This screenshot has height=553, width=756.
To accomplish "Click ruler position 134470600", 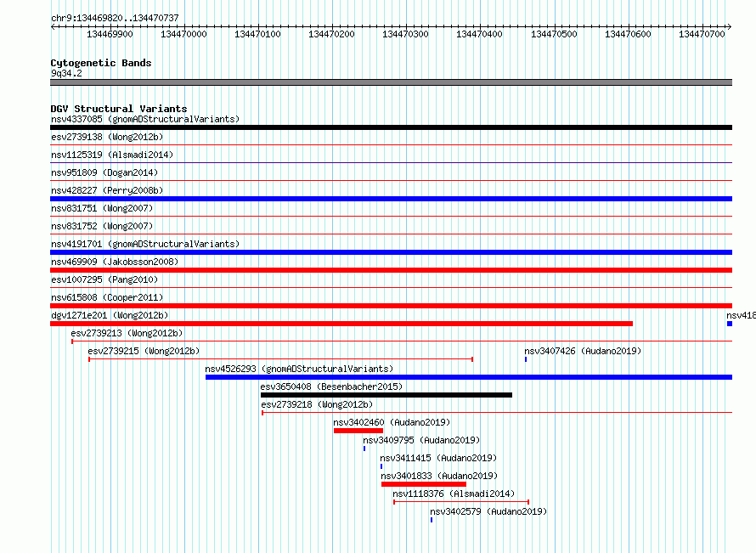I will [x=628, y=34].
